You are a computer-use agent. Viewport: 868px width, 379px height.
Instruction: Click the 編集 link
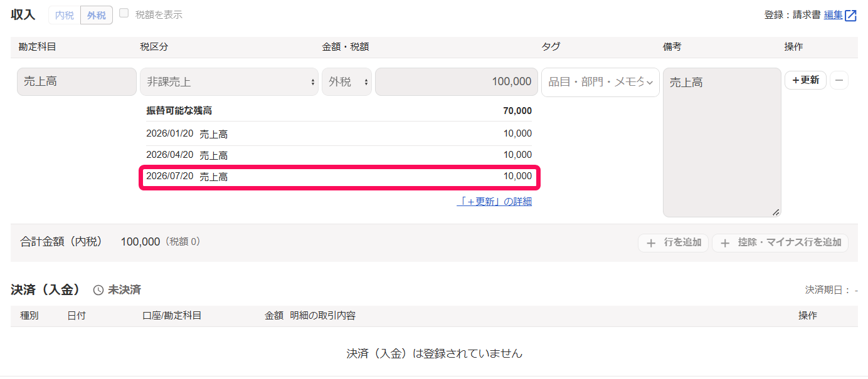pos(833,15)
